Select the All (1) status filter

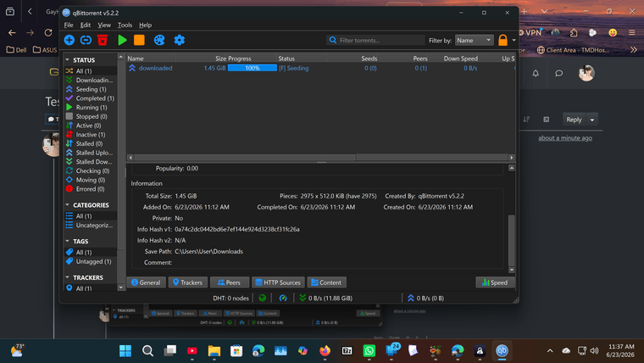[91, 70]
